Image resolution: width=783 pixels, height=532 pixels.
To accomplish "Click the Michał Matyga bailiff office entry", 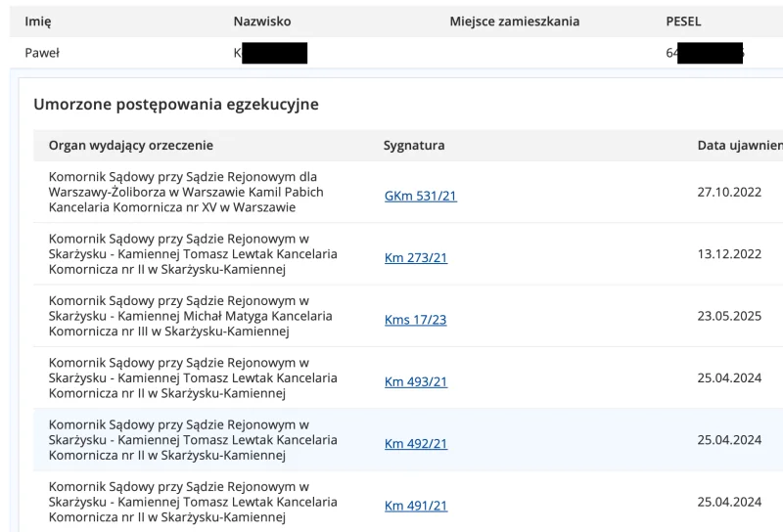I will (190, 316).
